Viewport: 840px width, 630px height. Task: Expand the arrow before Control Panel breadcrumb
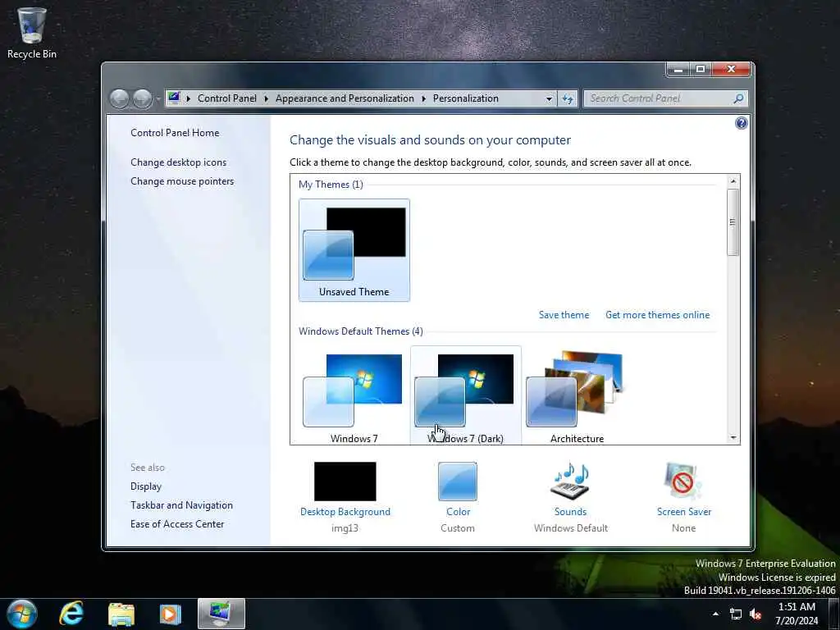point(188,98)
